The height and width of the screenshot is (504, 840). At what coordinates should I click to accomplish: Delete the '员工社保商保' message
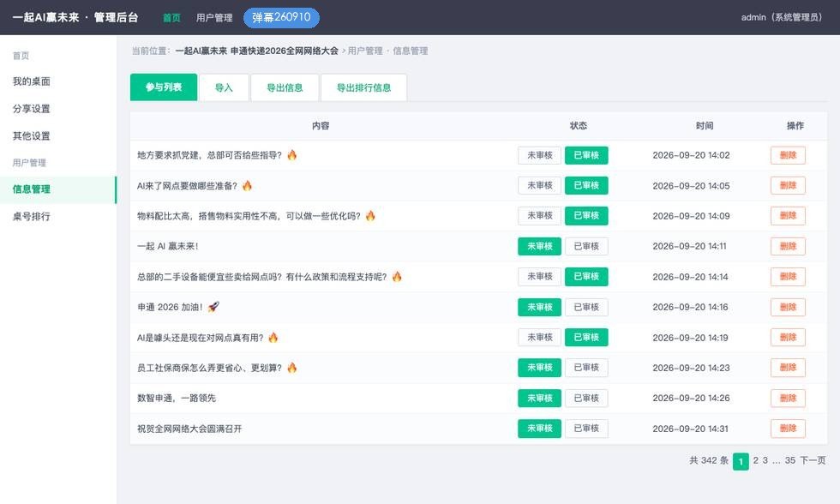(788, 368)
